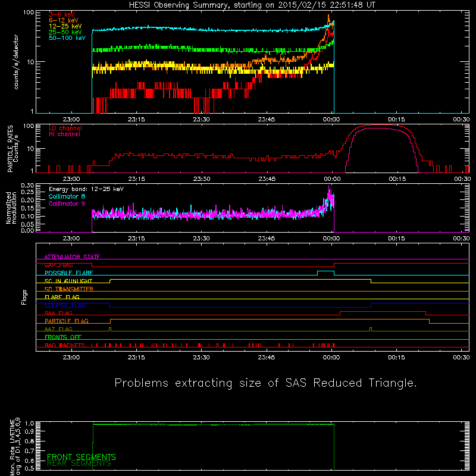Screen dimensions: 476x476
Task: Select the 6-12 keV legend label
Action: [64, 20]
